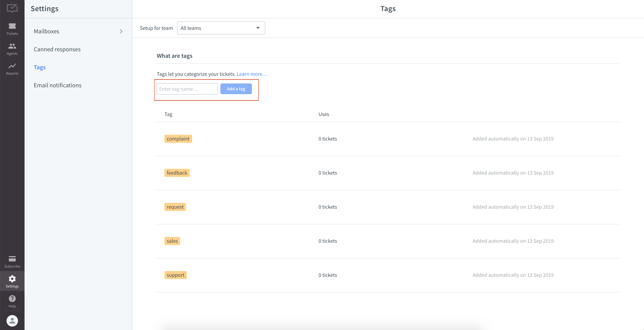Select the feedback tag
This screenshot has width=644, height=330.
point(177,173)
